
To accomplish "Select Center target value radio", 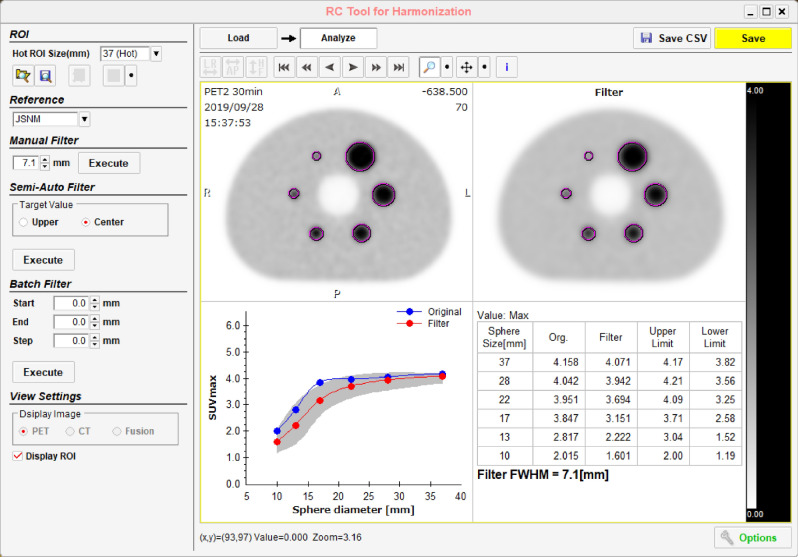I will (x=86, y=222).
